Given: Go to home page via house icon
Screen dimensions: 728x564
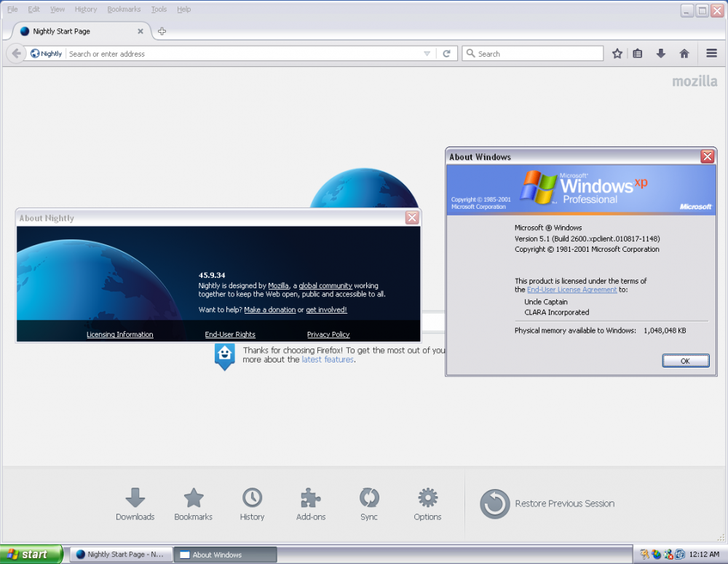Looking at the screenshot, I should pyautogui.click(x=684, y=53).
